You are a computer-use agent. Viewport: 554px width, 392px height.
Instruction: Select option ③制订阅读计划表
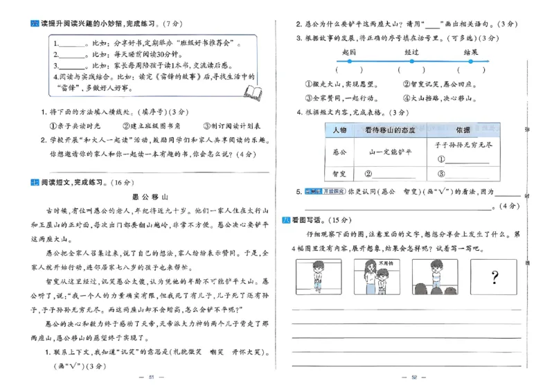click(x=232, y=126)
